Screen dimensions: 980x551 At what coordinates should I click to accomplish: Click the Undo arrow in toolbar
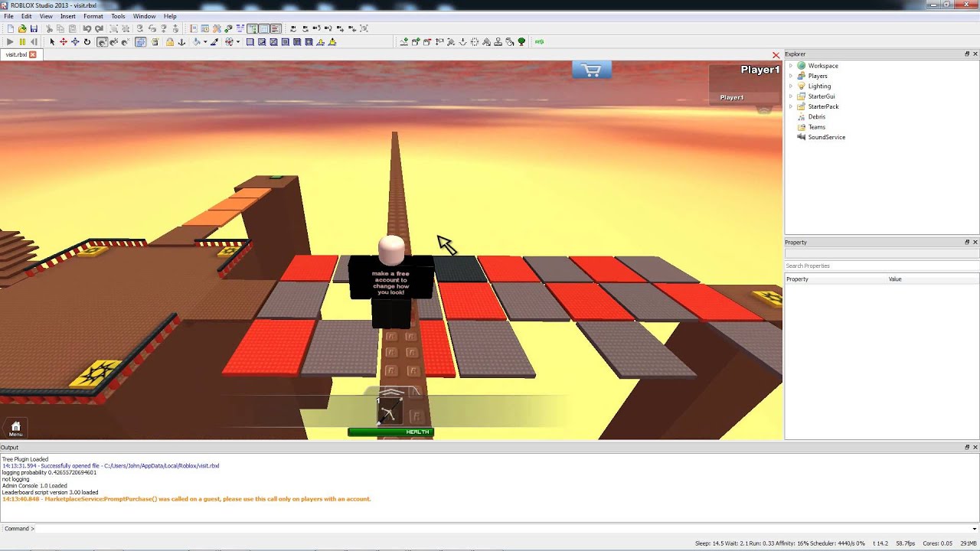87,29
